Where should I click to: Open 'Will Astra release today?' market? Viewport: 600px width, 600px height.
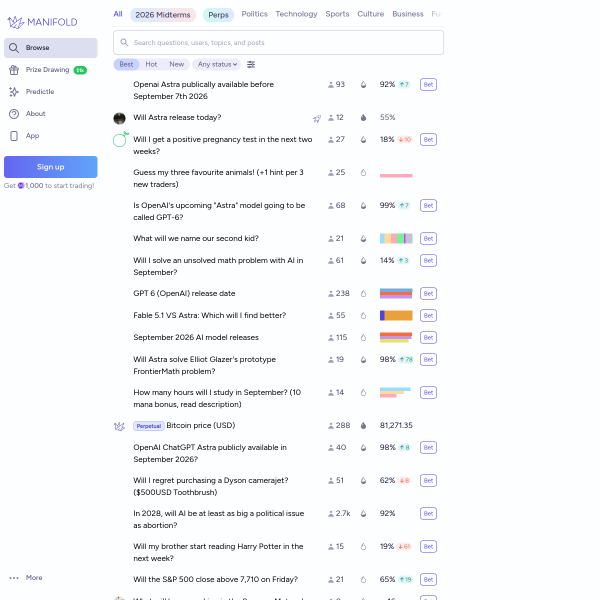[177, 117]
